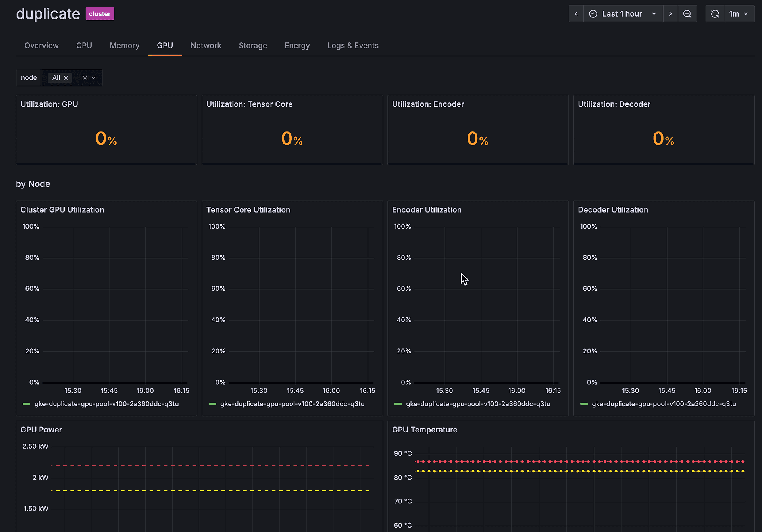Open the Logs & Events tab
The image size is (762, 532).
click(353, 45)
